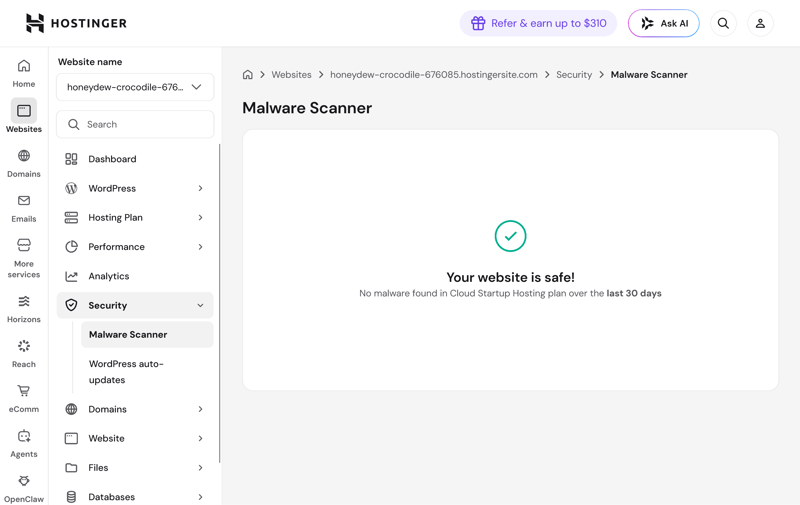The image size is (800, 505).
Task: Click the search magnifier icon in header
Action: coord(723,23)
